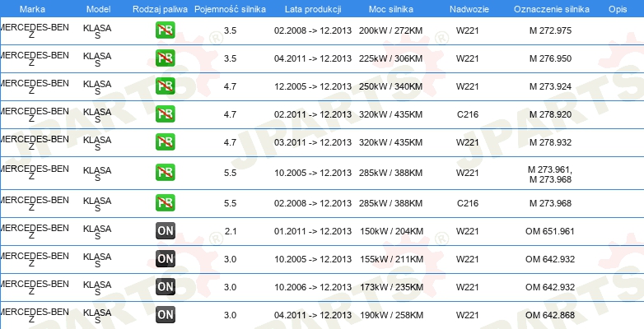
Task: Click the Marka column header
Action: click(x=32, y=9)
